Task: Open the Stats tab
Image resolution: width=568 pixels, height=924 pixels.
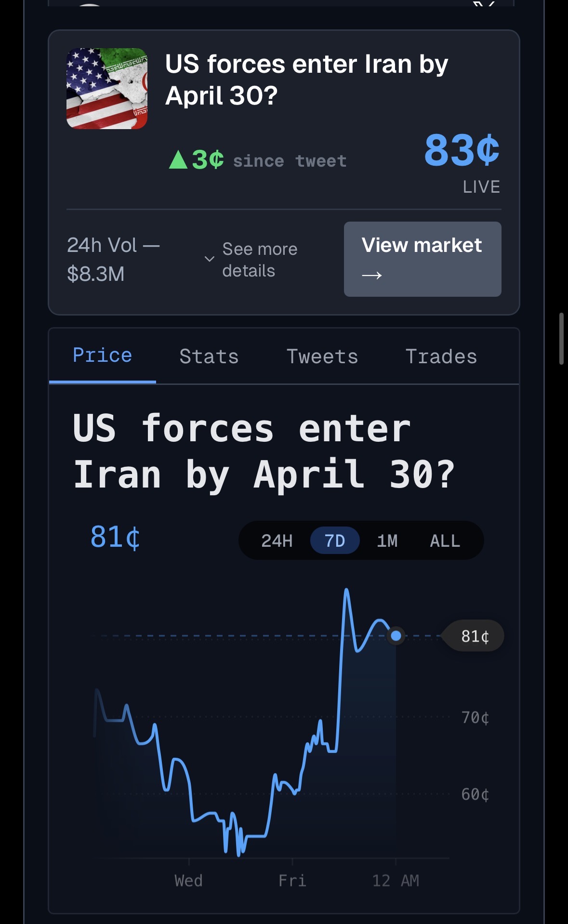Action: 209,356
